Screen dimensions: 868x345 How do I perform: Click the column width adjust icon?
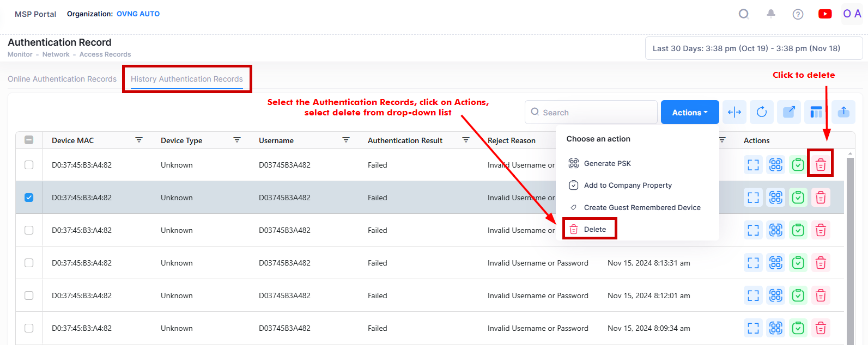click(x=735, y=112)
